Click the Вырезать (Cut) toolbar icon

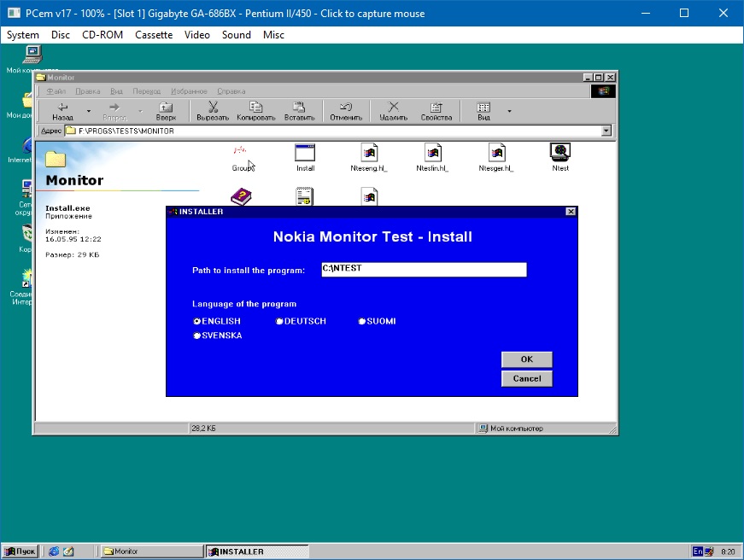click(213, 110)
